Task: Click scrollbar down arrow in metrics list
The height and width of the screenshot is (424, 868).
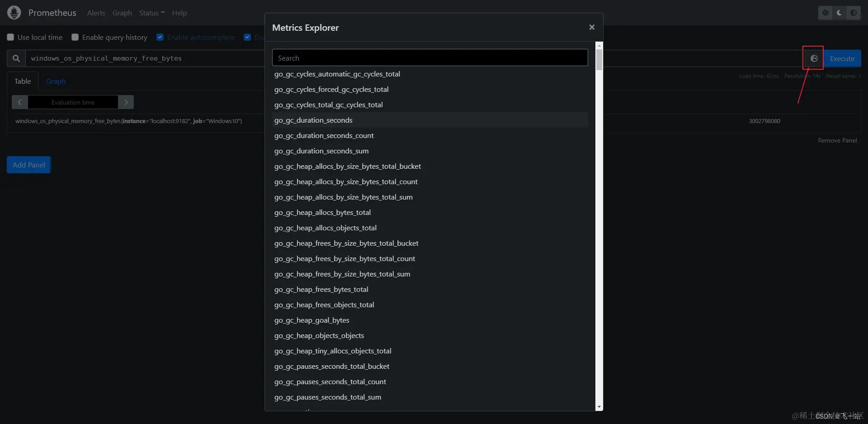Action: click(x=599, y=407)
